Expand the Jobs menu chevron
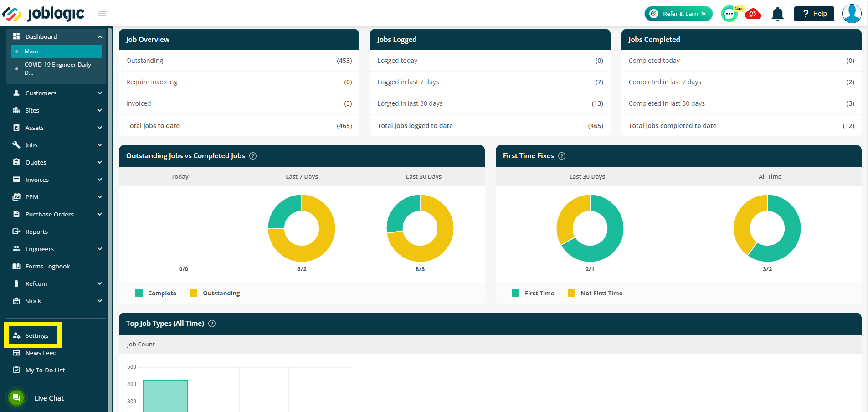 point(100,145)
